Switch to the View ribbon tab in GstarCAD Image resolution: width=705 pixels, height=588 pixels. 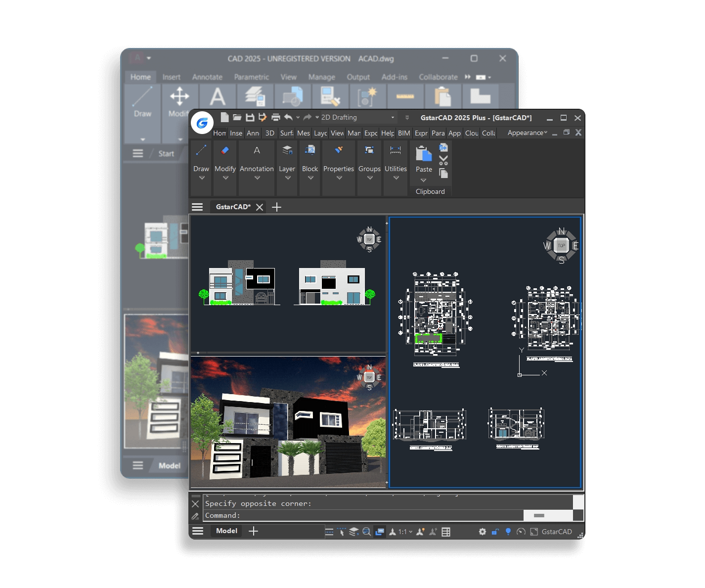tap(337, 133)
